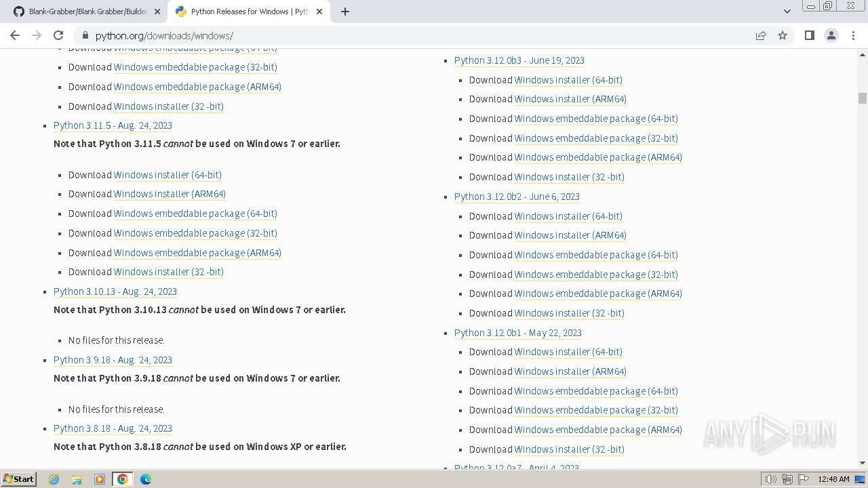Download Python 3.11.5 embeddable package (64-bit)
Image resolution: width=868 pixels, height=488 pixels.
click(195, 213)
